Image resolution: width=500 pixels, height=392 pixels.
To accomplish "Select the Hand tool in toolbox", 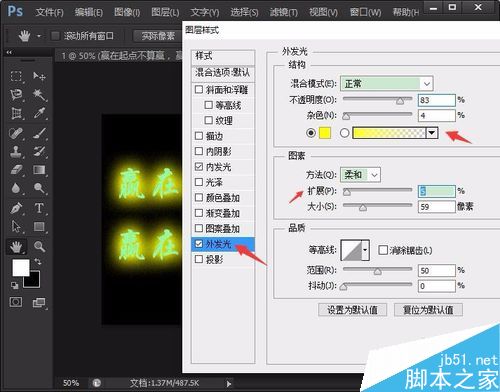I will tap(16, 247).
